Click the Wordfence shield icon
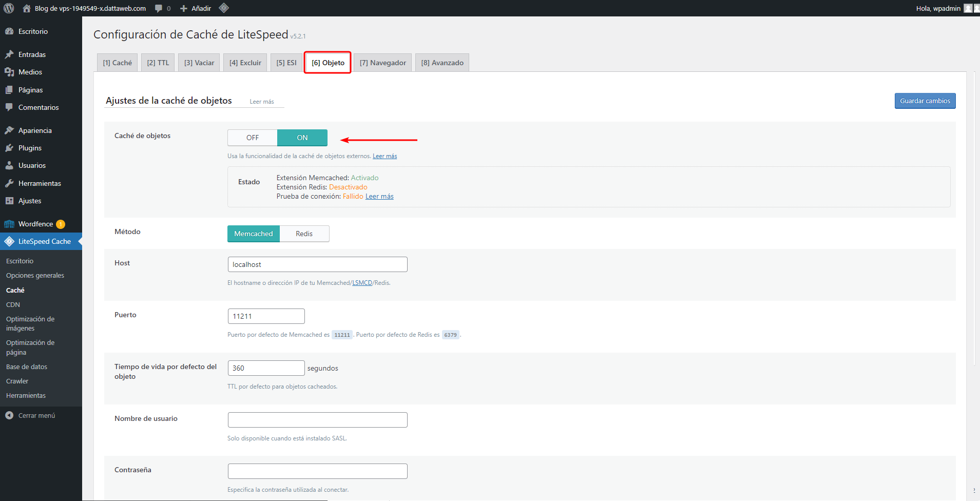Image resolution: width=980 pixels, height=501 pixels. coord(9,224)
